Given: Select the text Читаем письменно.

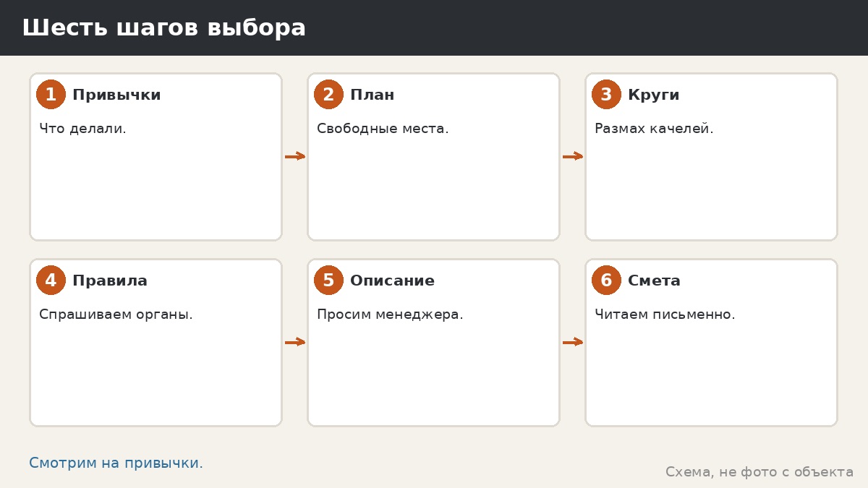Looking at the screenshot, I should pos(665,314).
